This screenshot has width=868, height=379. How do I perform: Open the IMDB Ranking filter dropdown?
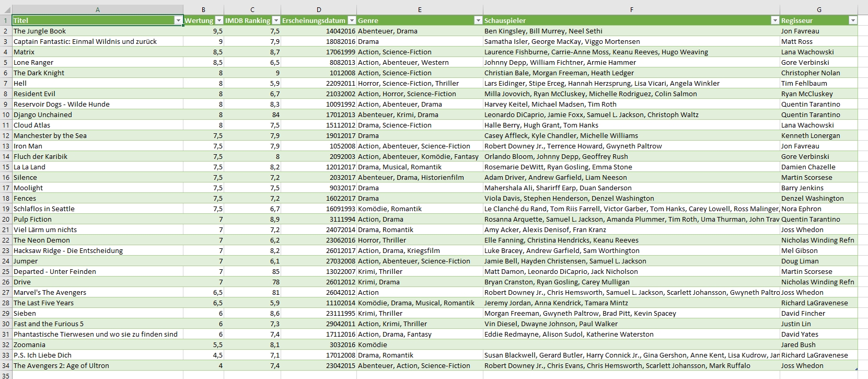275,20
